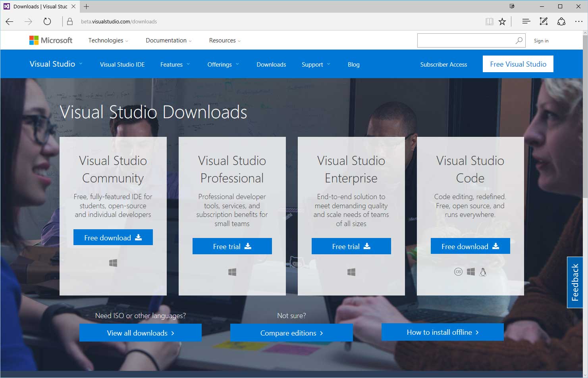Click macOS icon under Visual Studio Code
This screenshot has height=378, width=588.
click(x=458, y=272)
